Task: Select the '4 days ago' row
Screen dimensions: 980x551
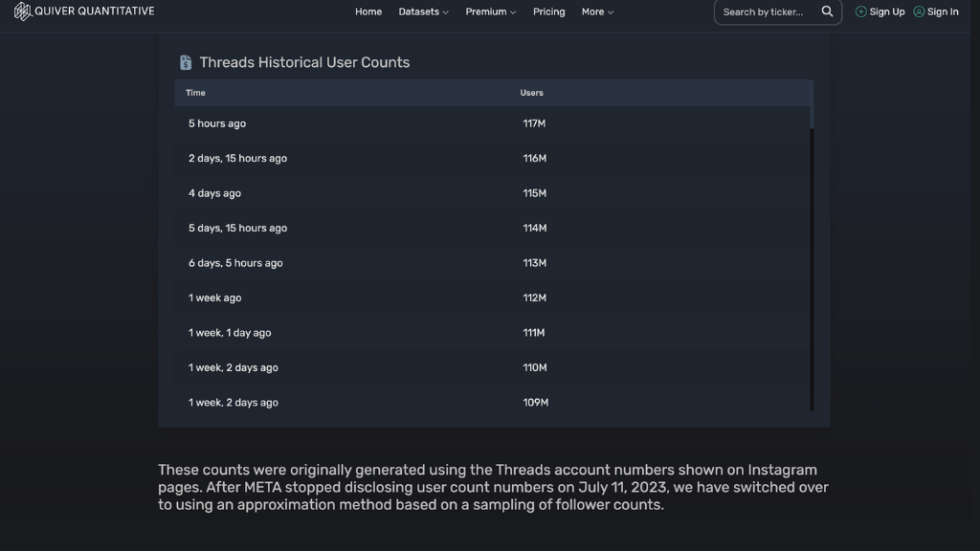Action: point(493,193)
